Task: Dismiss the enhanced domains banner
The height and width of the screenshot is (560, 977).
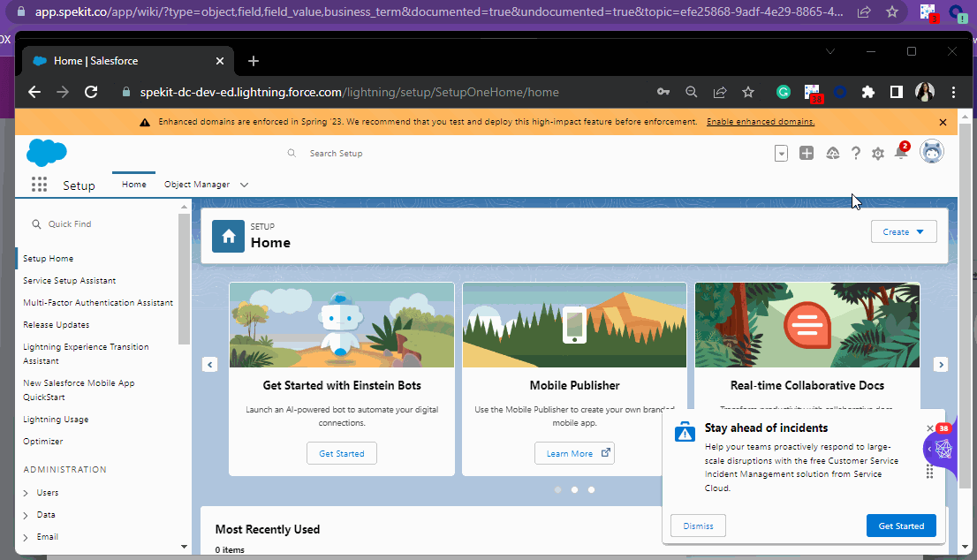Action: click(943, 122)
